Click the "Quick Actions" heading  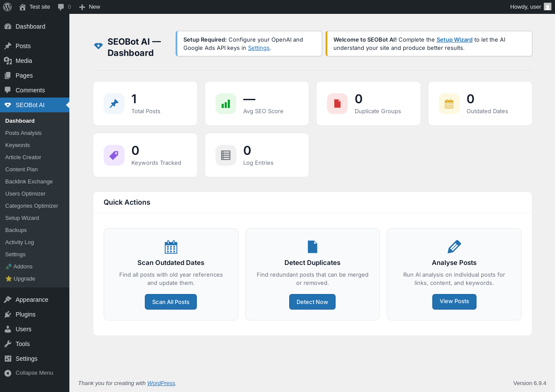pyautogui.click(x=127, y=202)
